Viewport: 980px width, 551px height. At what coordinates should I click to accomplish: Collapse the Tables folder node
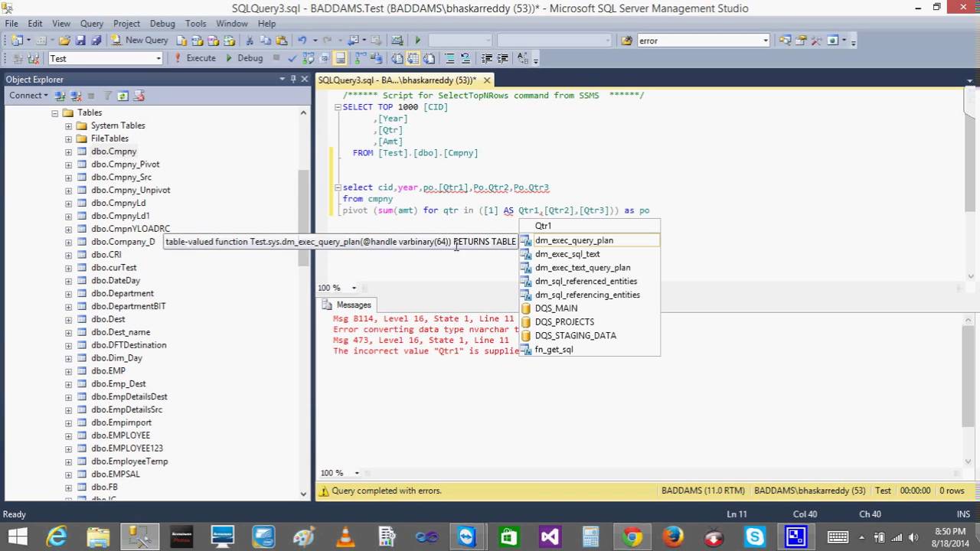pyautogui.click(x=55, y=112)
